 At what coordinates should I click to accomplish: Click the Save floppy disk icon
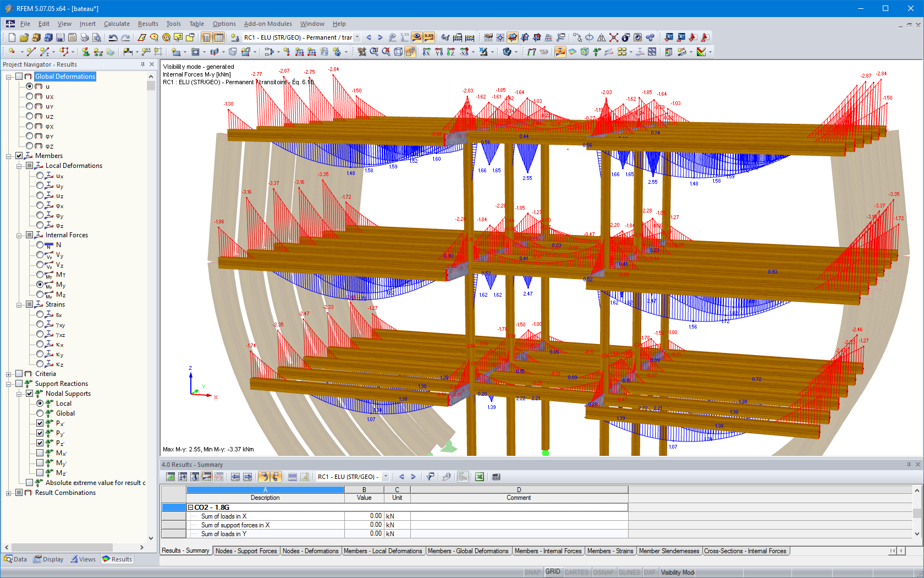[x=61, y=37]
